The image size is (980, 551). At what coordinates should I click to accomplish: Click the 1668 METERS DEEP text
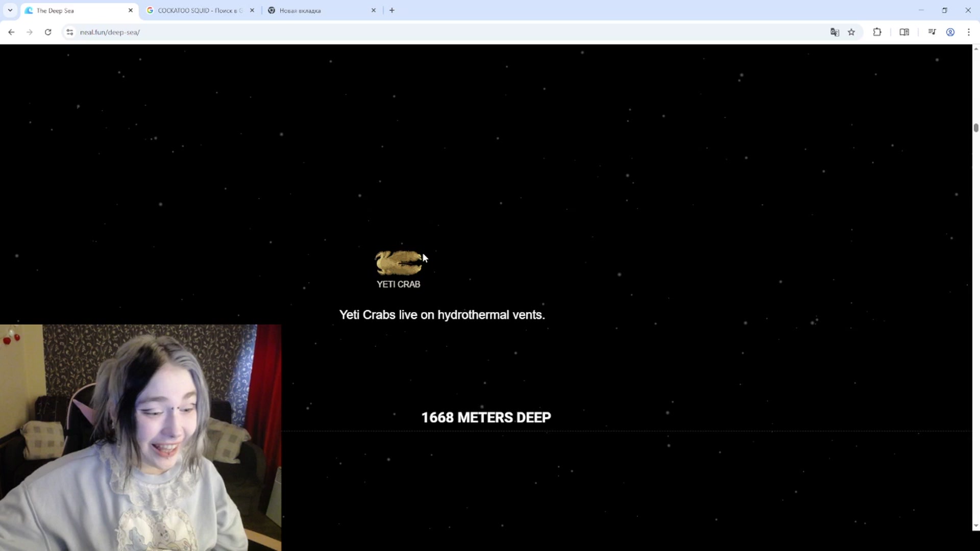[x=486, y=417]
